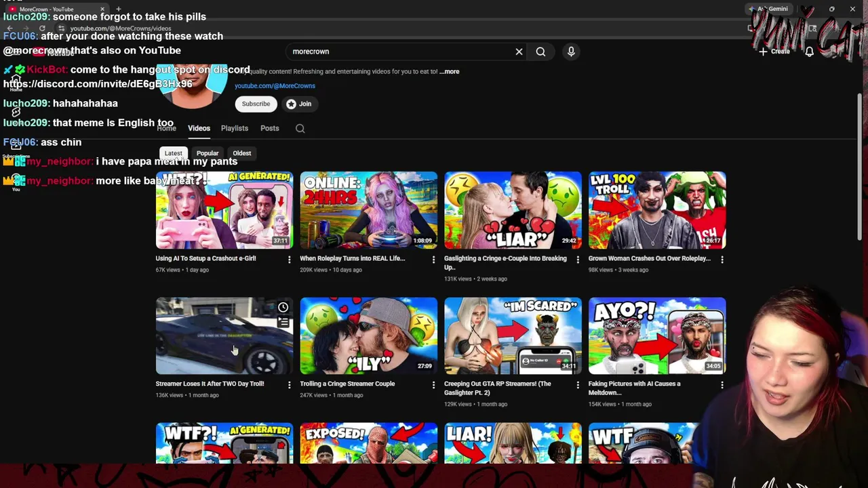Open the 'EXPOSED!' bottom row thumbnail
Image resolution: width=868 pixels, height=488 pixels.
(x=369, y=443)
